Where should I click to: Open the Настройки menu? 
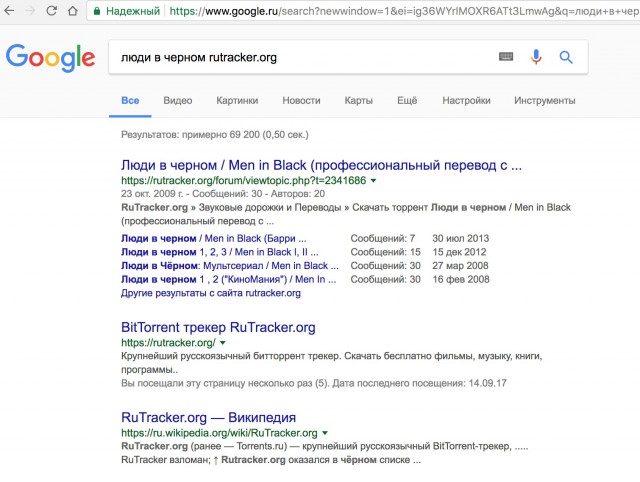pyautogui.click(x=466, y=100)
